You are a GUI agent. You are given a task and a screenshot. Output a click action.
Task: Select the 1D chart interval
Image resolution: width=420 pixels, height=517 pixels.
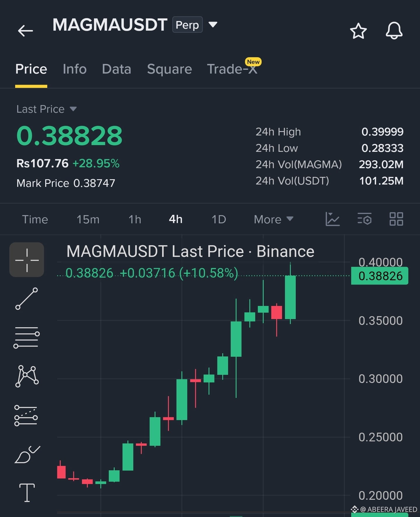click(219, 219)
